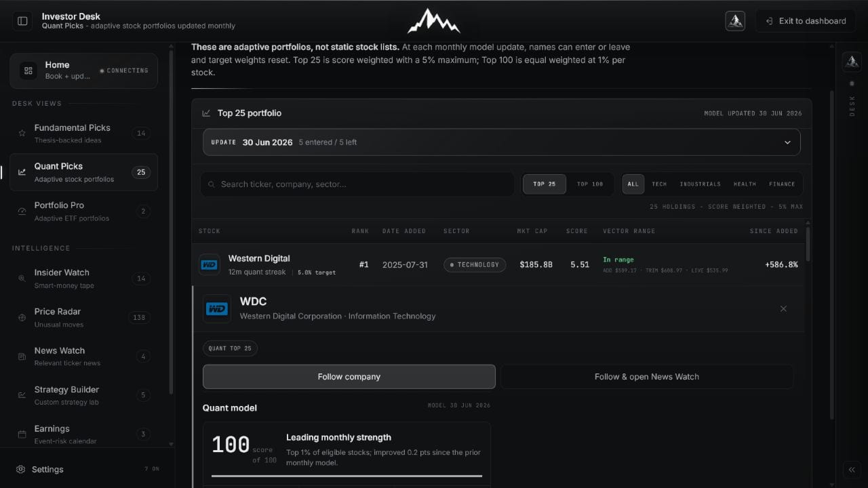
Task: Click the Exit to dashboard button
Action: click(806, 21)
